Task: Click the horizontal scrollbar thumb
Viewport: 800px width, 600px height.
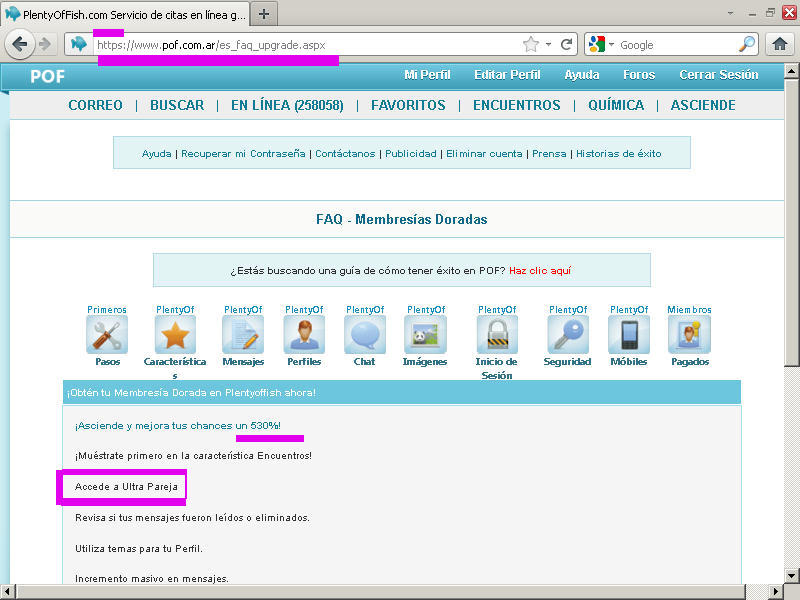Action: (x=380, y=591)
